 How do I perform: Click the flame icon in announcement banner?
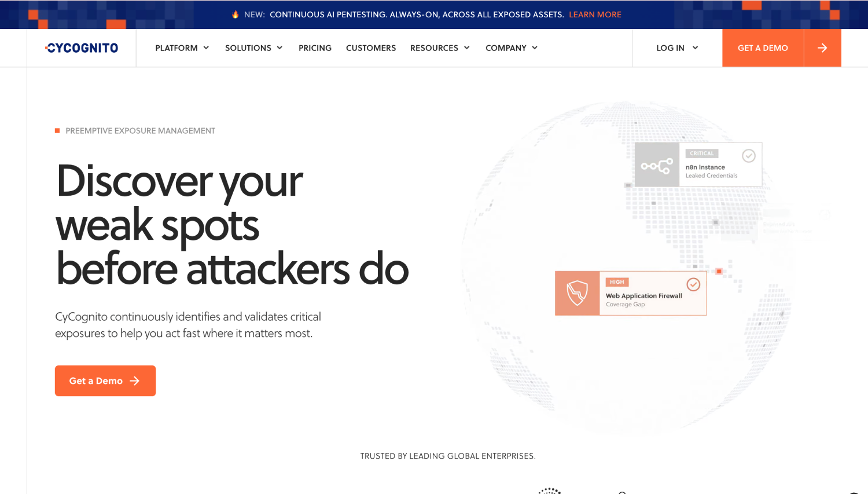[x=236, y=14]
